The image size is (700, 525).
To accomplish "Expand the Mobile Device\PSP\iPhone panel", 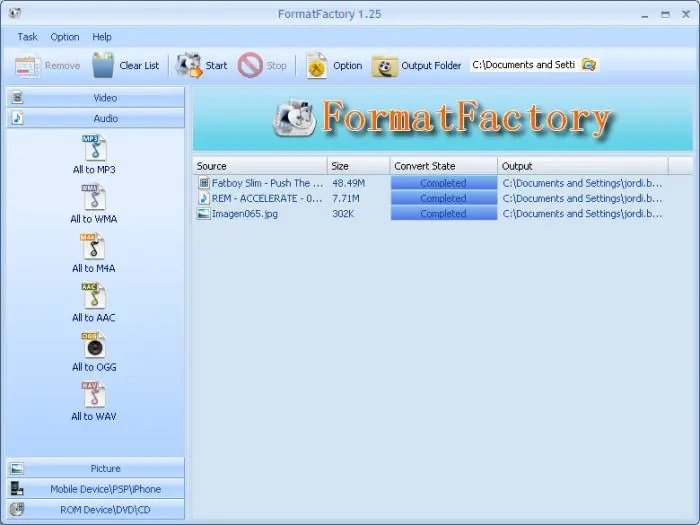I will pos(96,489).
